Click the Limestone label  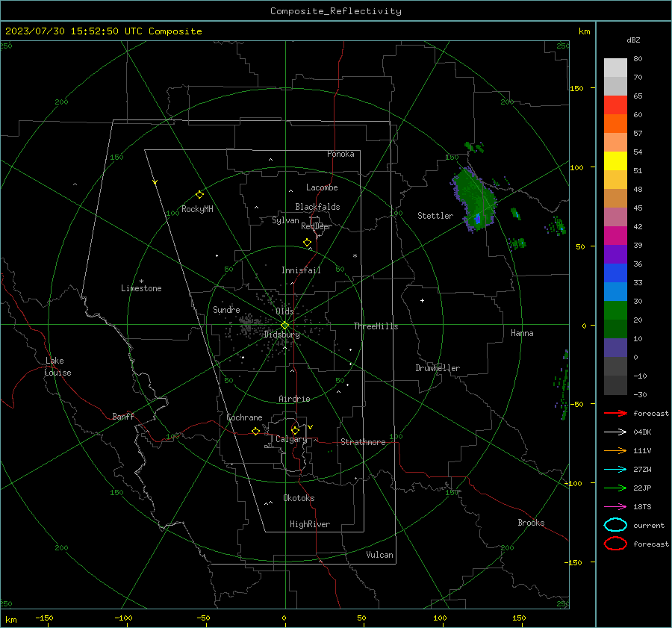coord(141,288)
